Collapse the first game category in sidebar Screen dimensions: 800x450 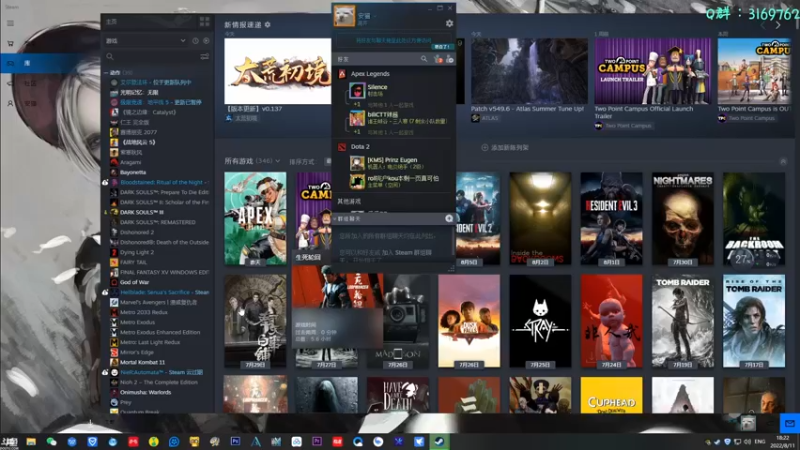(106, 73)
